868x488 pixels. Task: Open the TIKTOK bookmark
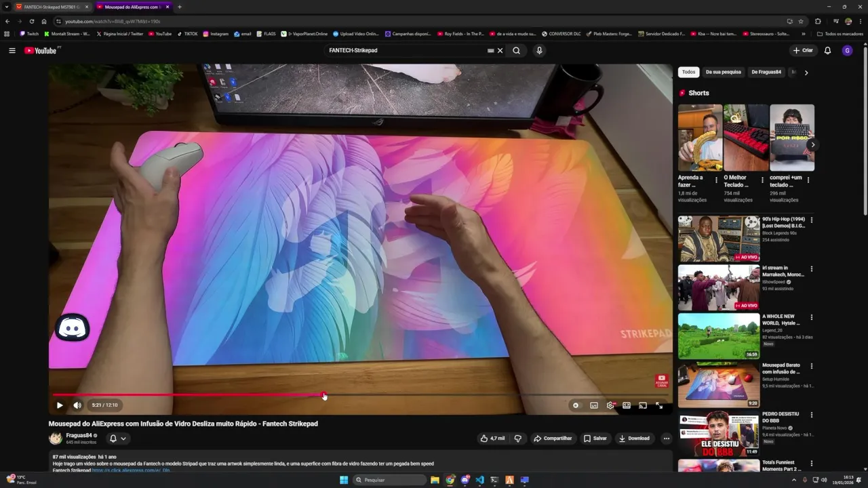188,34
